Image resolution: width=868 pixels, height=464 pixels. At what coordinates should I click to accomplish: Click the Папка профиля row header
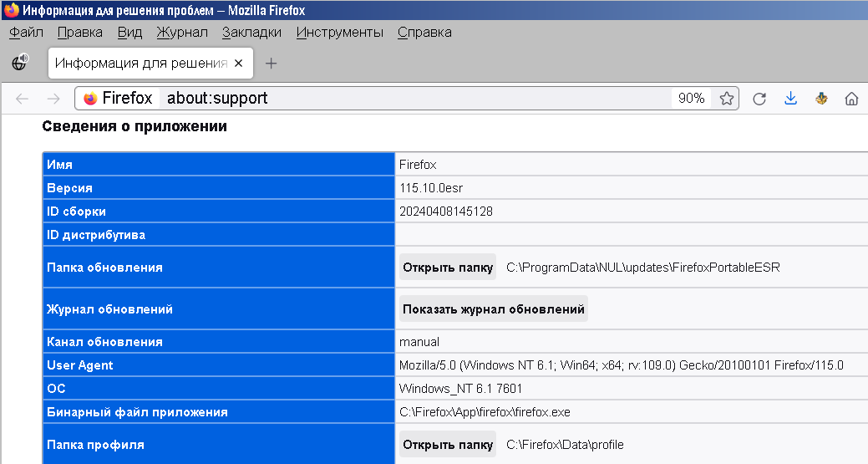coord(219,445)
